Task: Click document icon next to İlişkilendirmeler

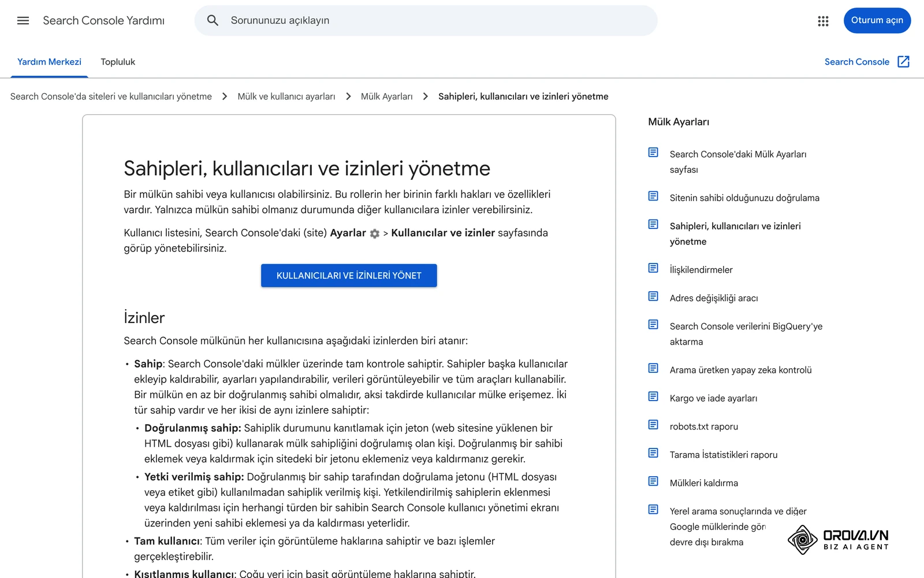Action: (x=653, y=268)
